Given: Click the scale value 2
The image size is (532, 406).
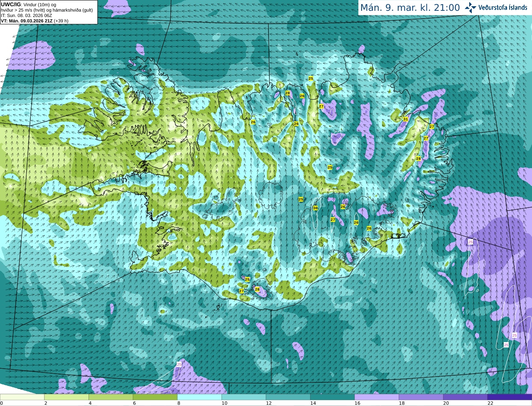Looking at the screenshot, I should click(x=46, y=403).
